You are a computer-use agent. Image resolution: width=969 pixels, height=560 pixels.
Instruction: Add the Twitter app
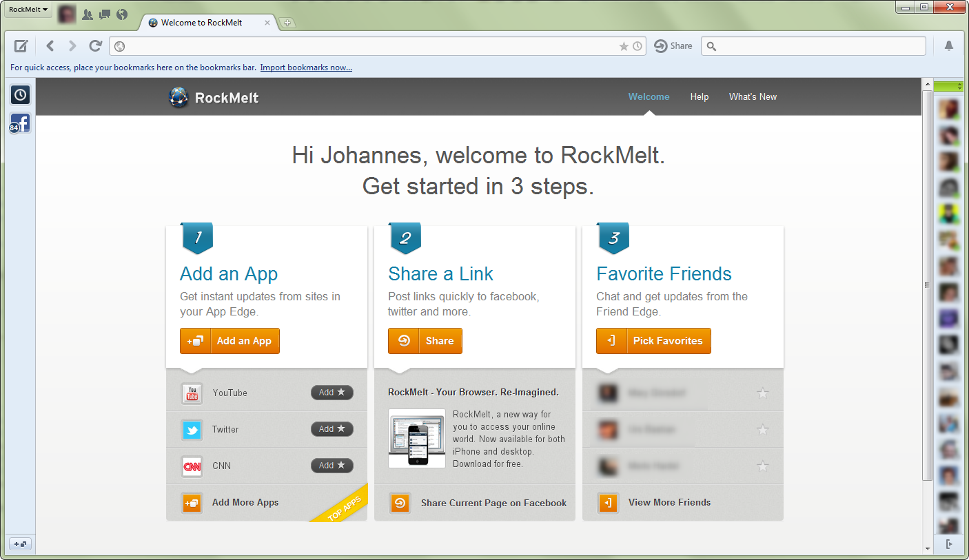pos(332,429)
